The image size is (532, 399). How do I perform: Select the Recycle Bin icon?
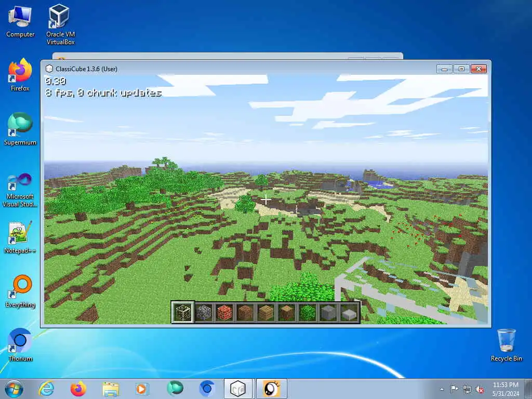tap(506, 345)
